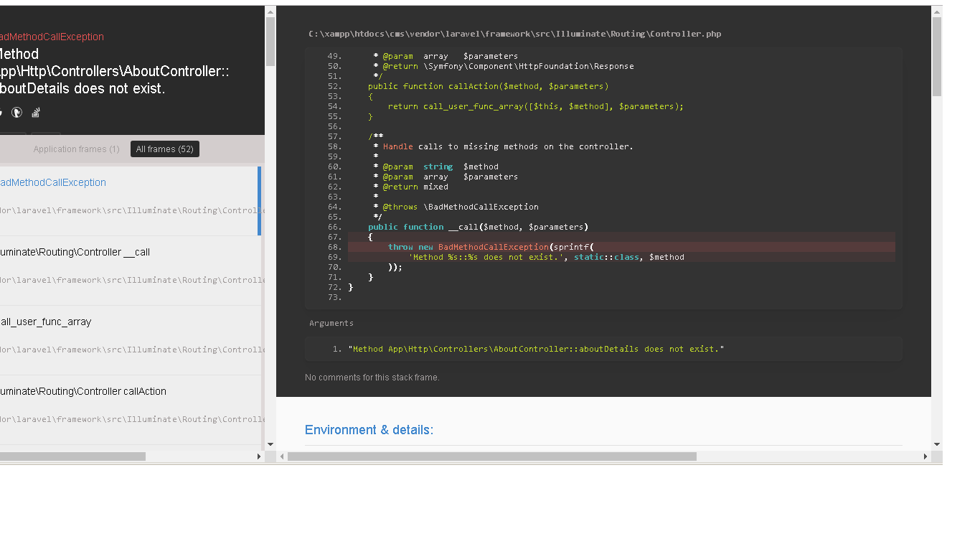
Task: Click the Environment & details heading
Action: (369, 430)
